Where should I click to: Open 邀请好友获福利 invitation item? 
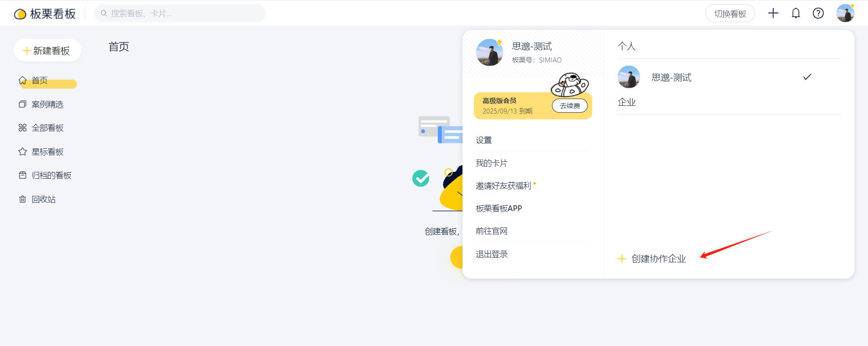pos(503,186)
